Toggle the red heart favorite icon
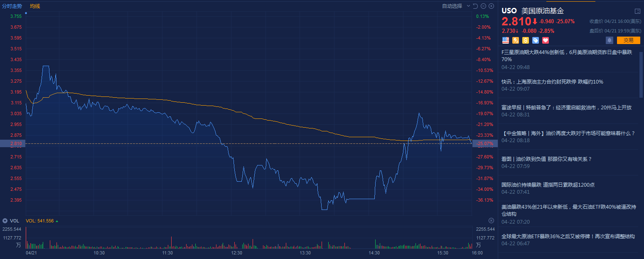The width and height of the screenshot is (644, 259). [546, 40]
